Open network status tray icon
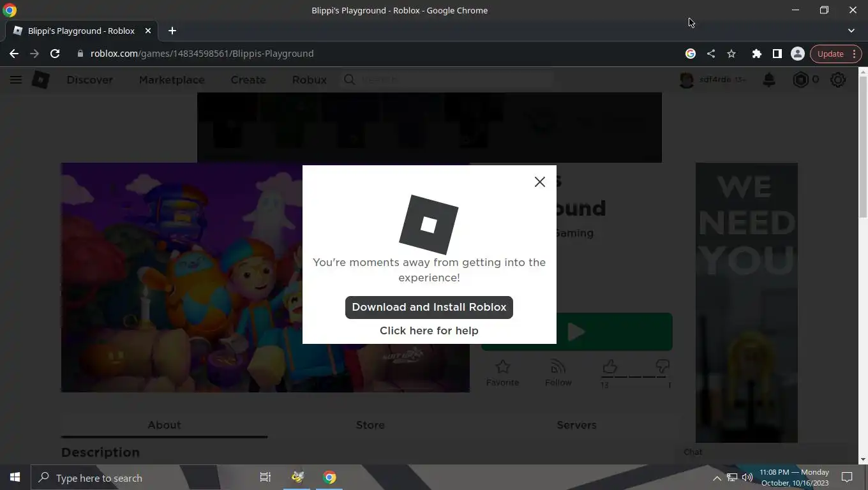 [x=732, y=478]
